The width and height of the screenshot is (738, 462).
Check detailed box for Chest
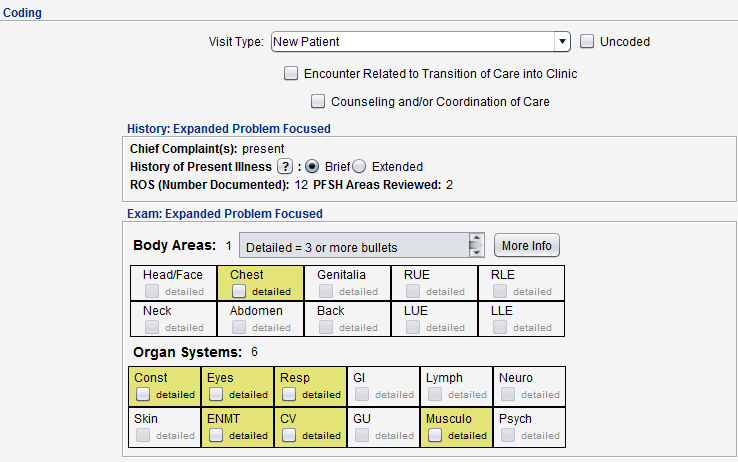239,292
